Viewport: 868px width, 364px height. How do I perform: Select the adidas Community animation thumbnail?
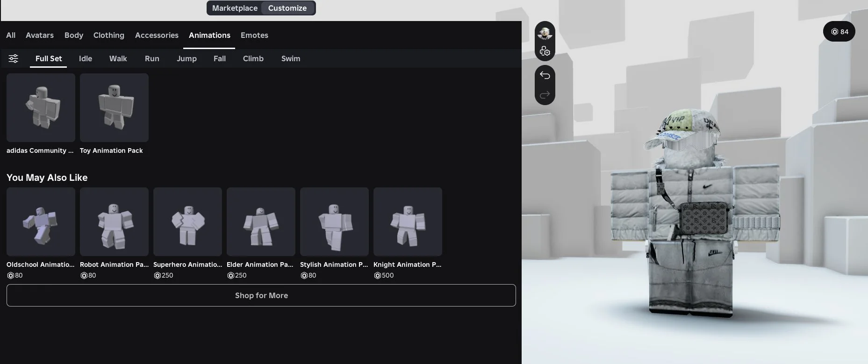[x=41, y=108]
